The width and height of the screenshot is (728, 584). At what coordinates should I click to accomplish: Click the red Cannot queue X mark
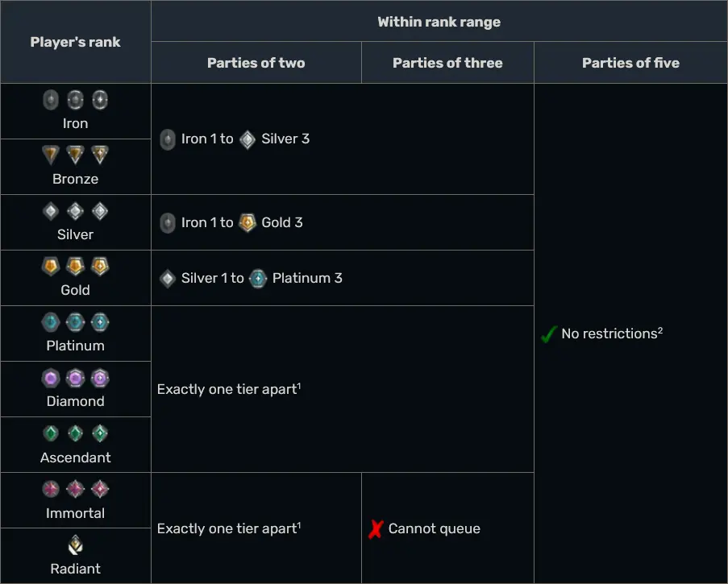[x=375, y=529]
